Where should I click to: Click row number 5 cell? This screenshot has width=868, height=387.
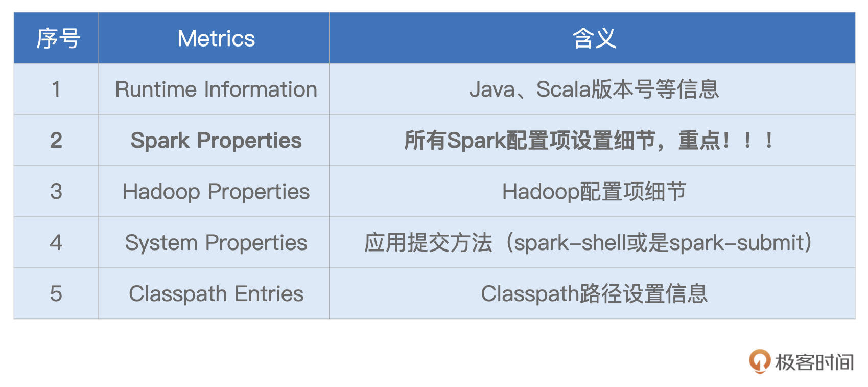(56, 294)
